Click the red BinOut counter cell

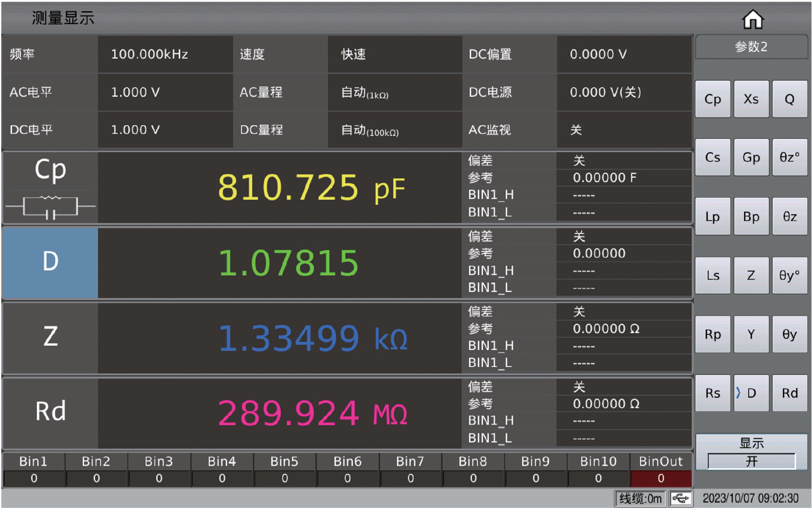[x=660, y=478]
